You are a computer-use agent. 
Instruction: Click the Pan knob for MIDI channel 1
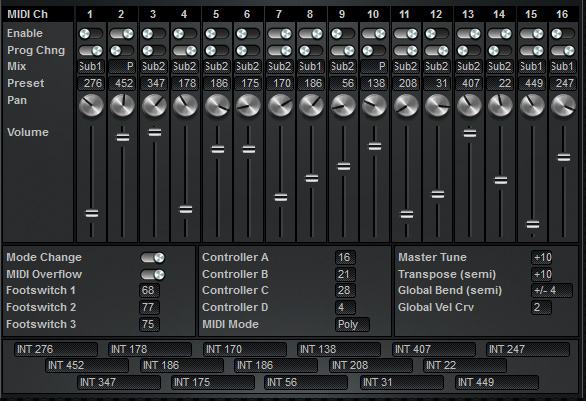click(91, 105)
